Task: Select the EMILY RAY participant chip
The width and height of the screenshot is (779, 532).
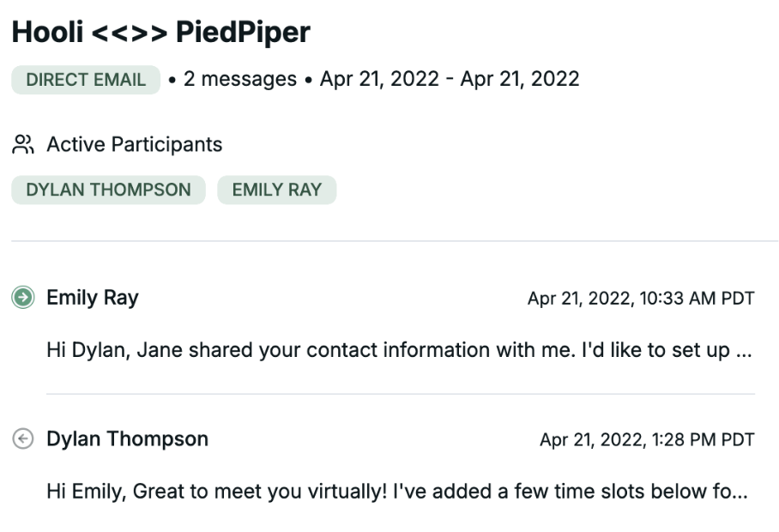Action: [x=276, y=190]
